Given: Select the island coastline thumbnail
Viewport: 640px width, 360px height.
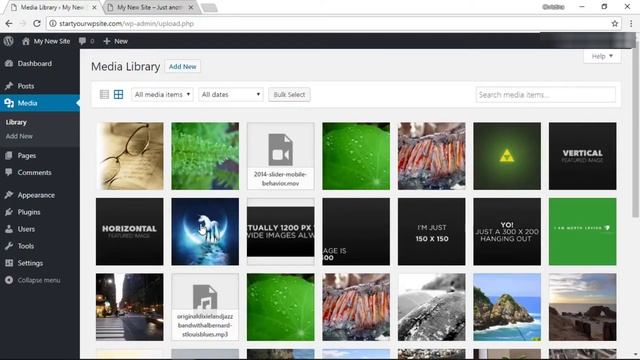Looking at the screenshot, I should click(x=507, y=307).
